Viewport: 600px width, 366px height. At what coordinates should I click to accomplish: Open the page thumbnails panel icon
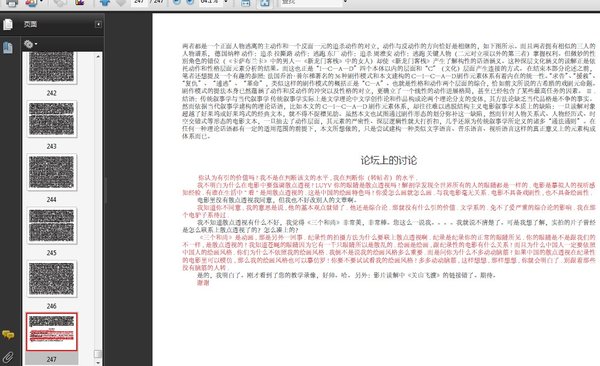(8, 25)
